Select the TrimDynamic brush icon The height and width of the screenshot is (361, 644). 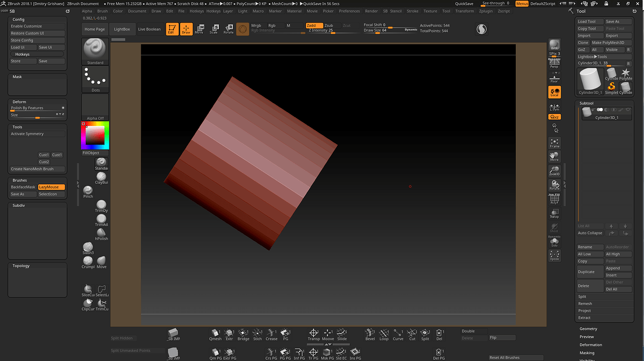101,206
